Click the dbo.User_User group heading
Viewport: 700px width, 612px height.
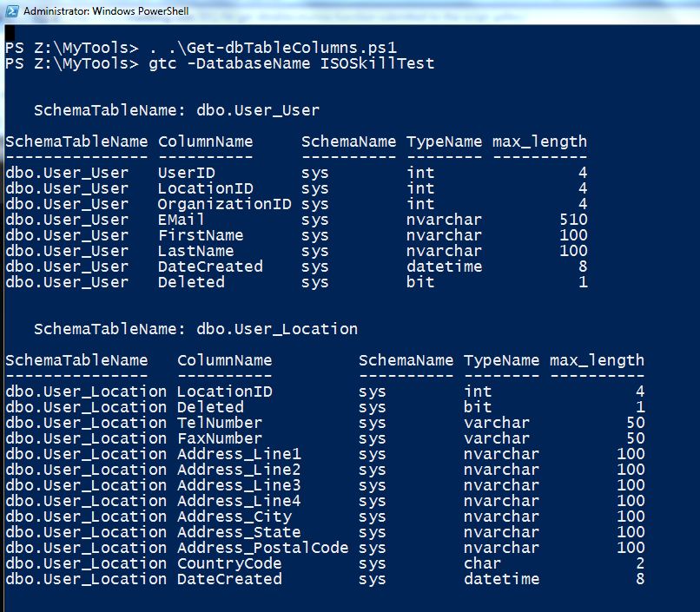tap(258, 110)
